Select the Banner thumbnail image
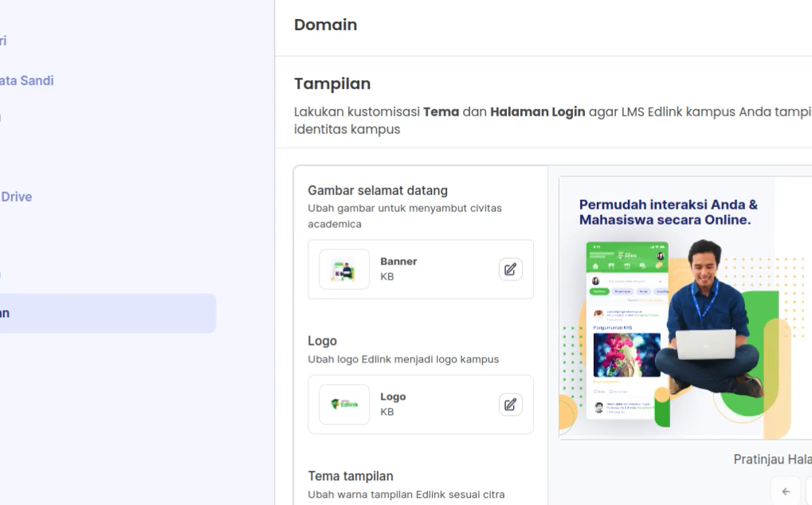812x505 pixels. click(343, 269)
